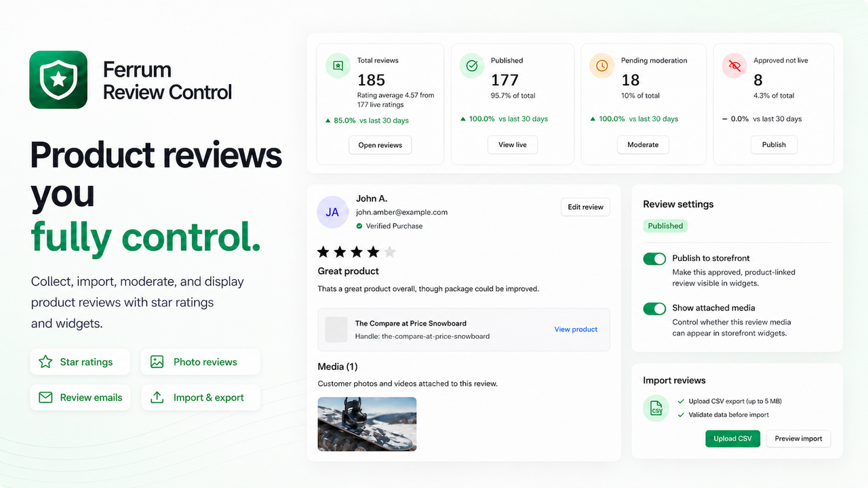Click the Import & export feature chip
Viewport: 868px width, 488px height.
[201, 398]
